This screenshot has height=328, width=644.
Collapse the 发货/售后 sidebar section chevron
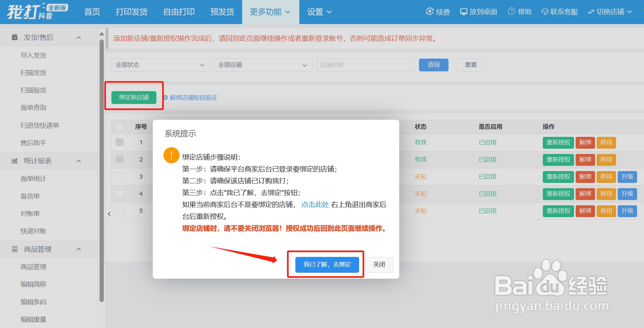pos(79,38)
